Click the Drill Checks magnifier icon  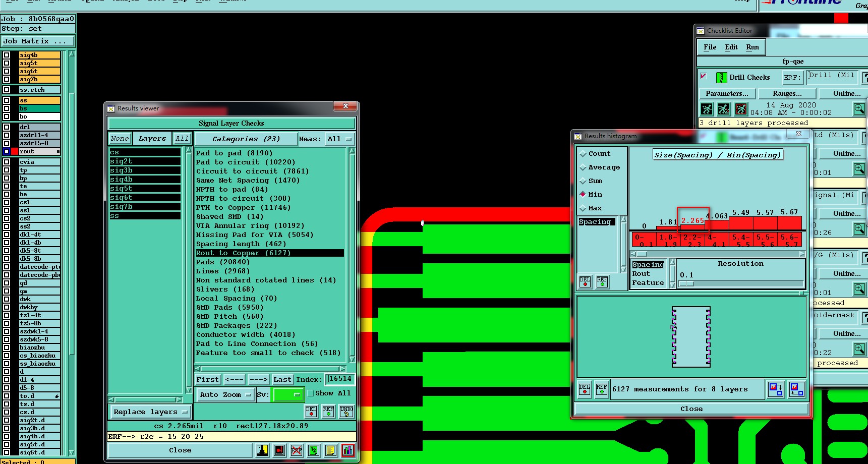click(x=859, y=109)
